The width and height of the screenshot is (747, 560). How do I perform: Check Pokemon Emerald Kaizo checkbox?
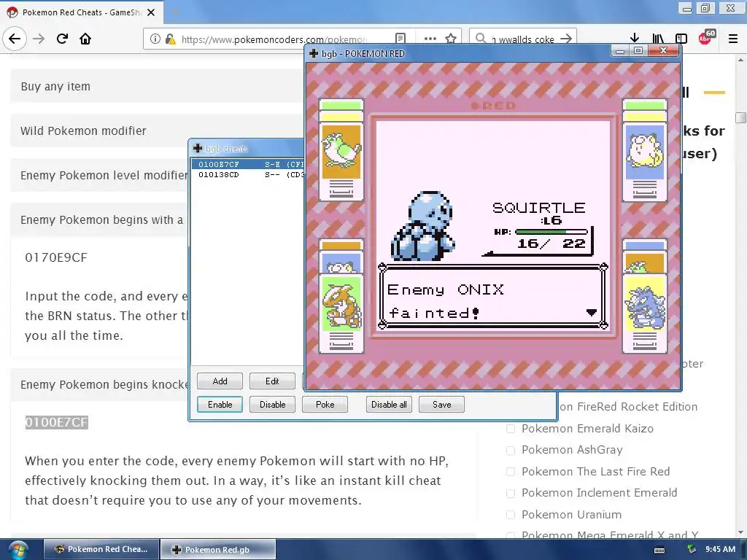point(511,429)
